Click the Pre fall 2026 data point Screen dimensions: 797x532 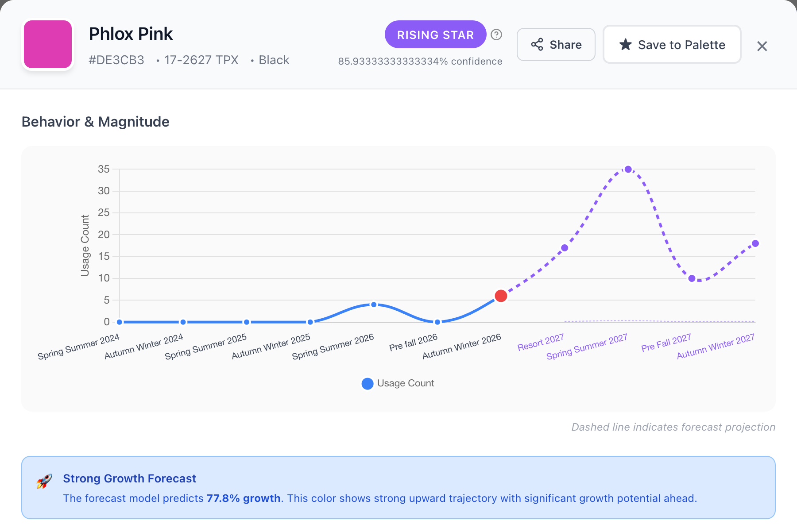(x=437, y=322)
